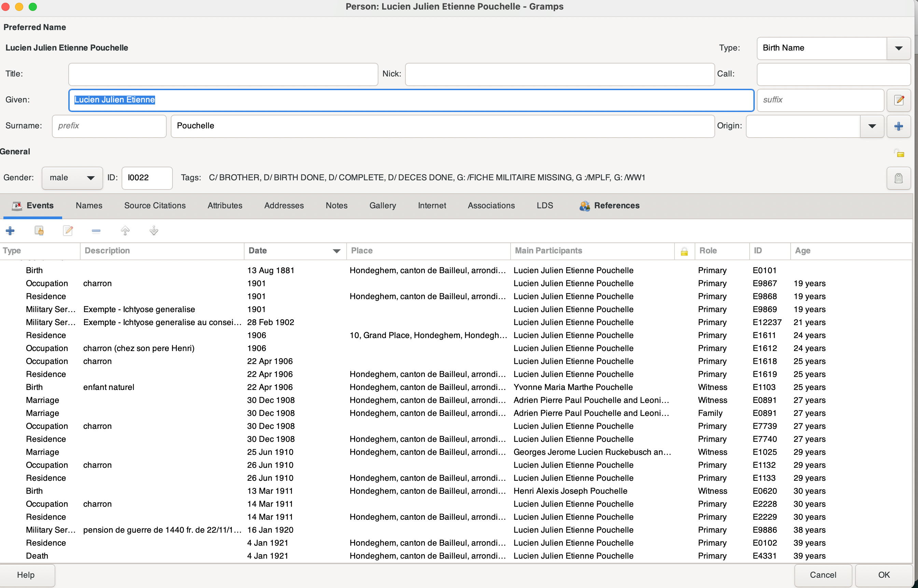This screenshot has height=588, width=918.
Task: Click into the Call name field
Action: click(x=834, y=74)
